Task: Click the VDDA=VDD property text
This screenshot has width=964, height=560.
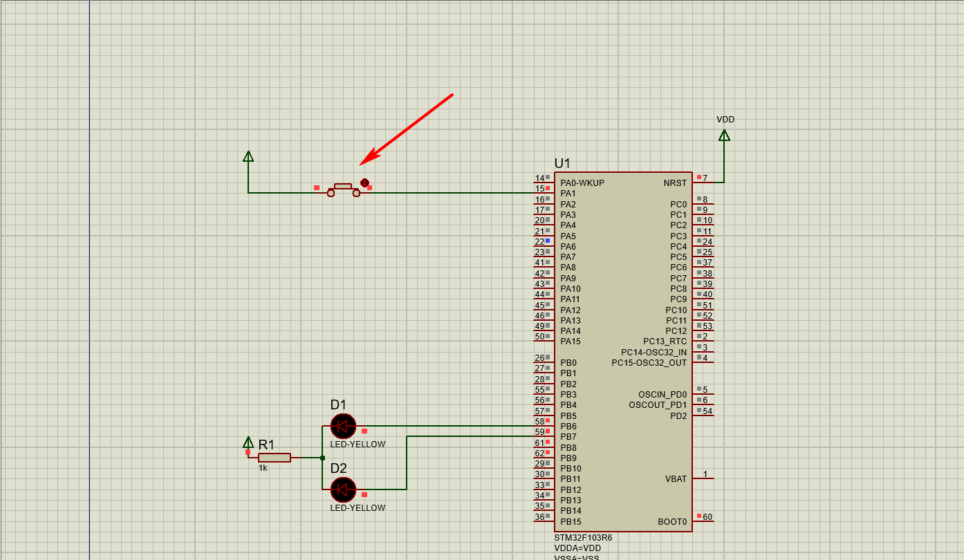Action: pos(577,548)
